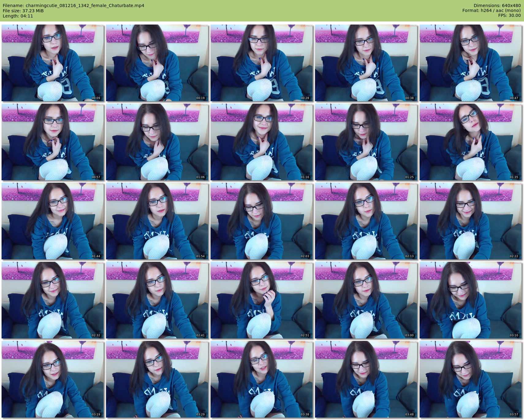Screen dimensions: 524x420
Task: Select the frame with timestamp 02:41
Action: (x=157, y=300)
